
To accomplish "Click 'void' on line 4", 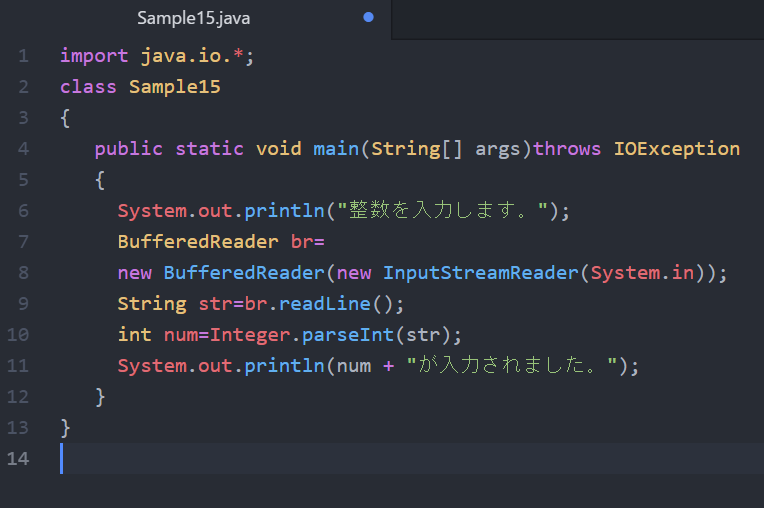I will (279, 149).
